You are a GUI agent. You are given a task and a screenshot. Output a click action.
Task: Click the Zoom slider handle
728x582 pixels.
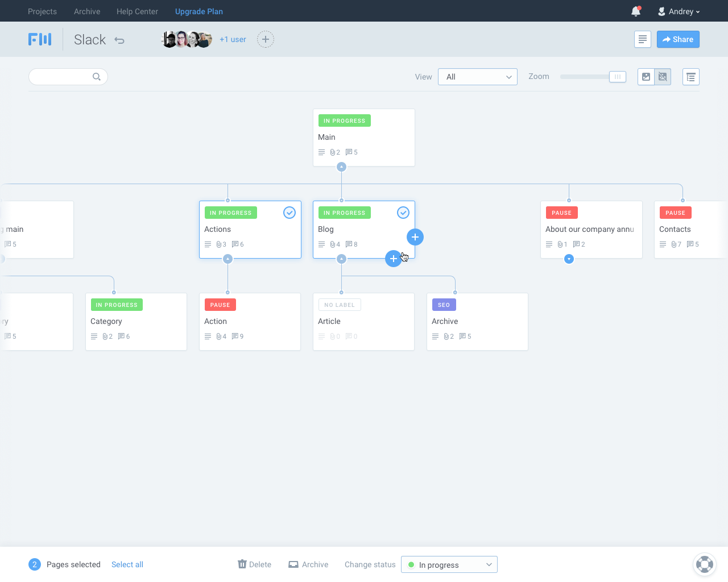coord(617,77)
